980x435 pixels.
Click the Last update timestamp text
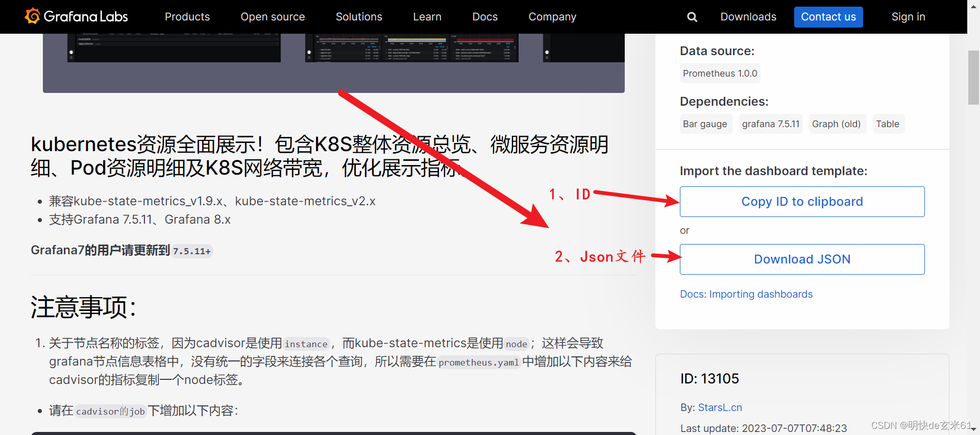[x=764, y=428]
